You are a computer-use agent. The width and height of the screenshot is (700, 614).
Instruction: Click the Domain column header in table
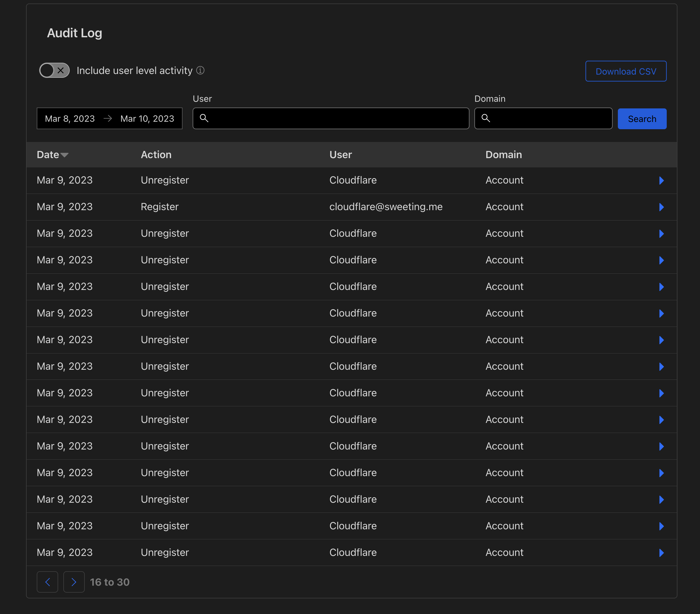click(x=503, y=155)
